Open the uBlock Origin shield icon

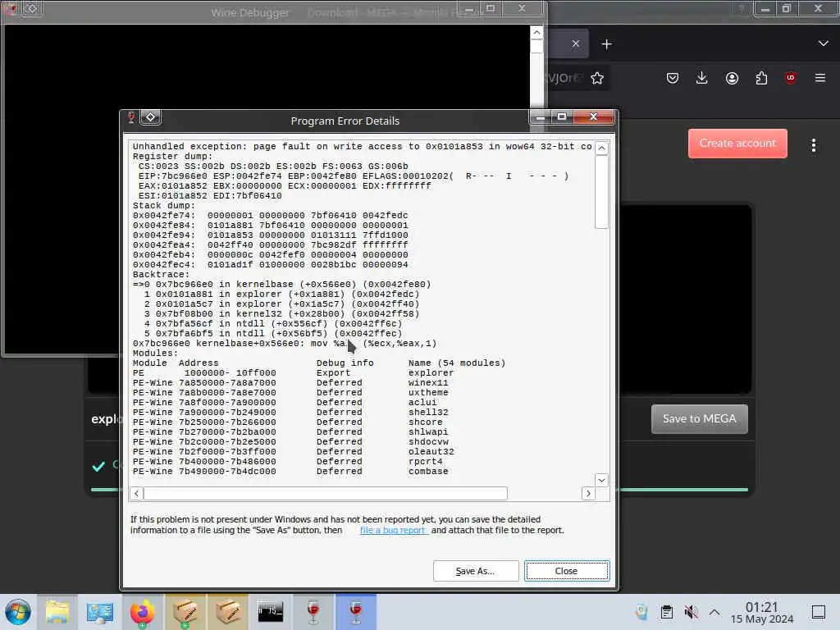click(790, 78)
